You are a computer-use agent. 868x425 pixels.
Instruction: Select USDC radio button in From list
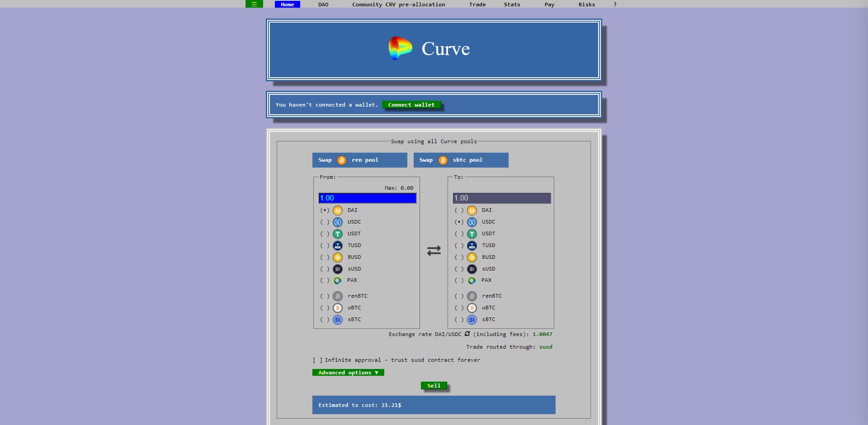(325, 222)
